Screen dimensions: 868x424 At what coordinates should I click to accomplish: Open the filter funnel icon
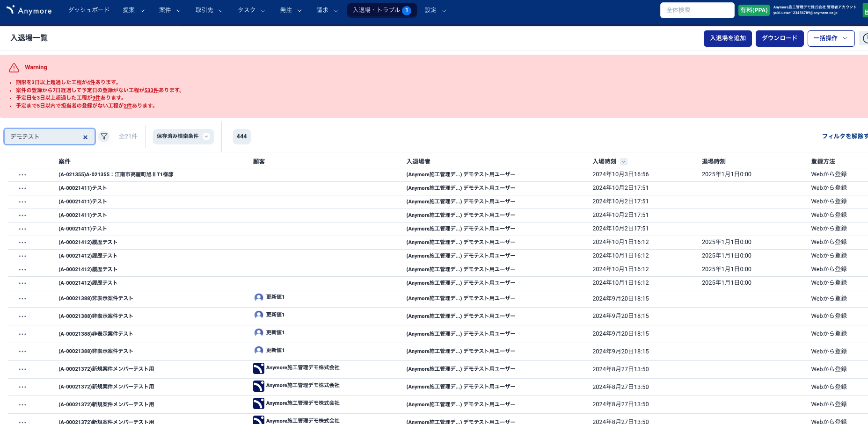click(104, 137)
